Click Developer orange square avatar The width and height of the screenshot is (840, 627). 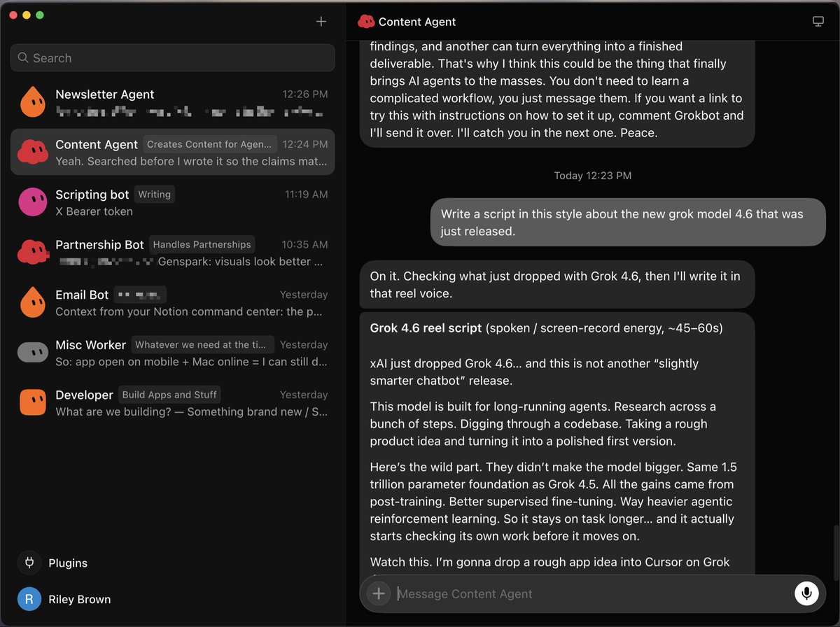(x=32, y=402)
